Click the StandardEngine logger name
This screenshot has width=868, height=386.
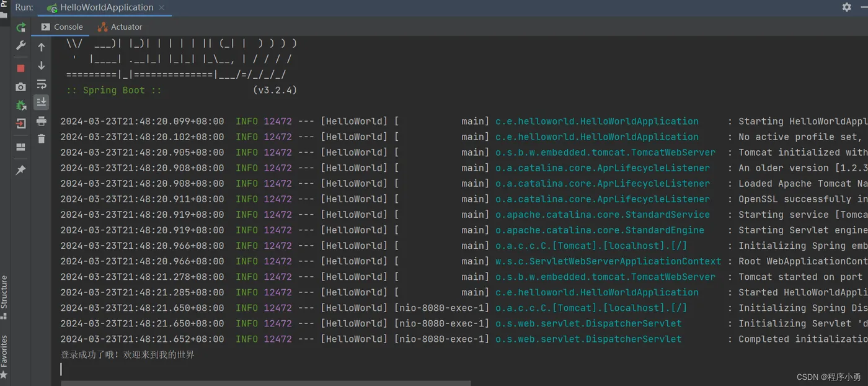pos(600,230)
